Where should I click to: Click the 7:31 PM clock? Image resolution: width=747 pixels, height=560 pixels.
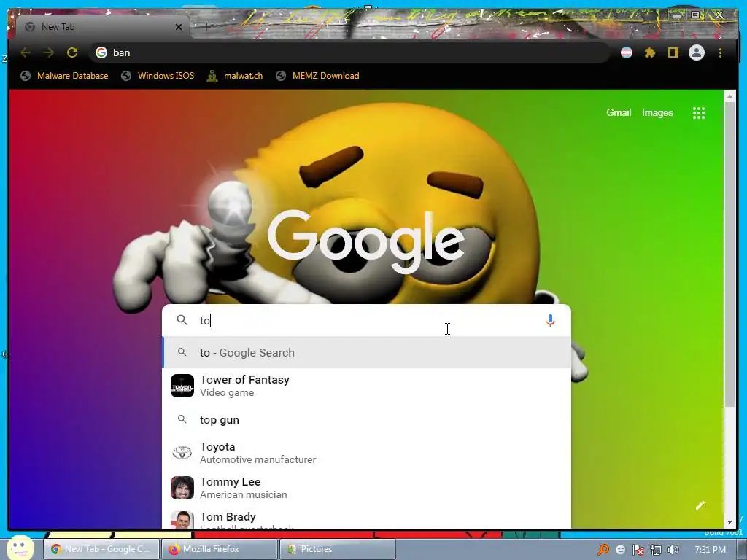[710, 550]
